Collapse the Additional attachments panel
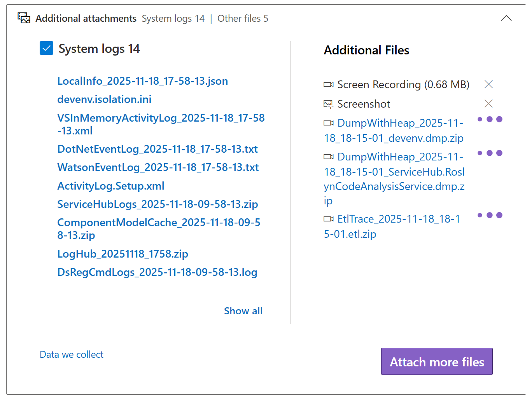The height and width of the screenshot is (399, 532). (x=506, y=18)
